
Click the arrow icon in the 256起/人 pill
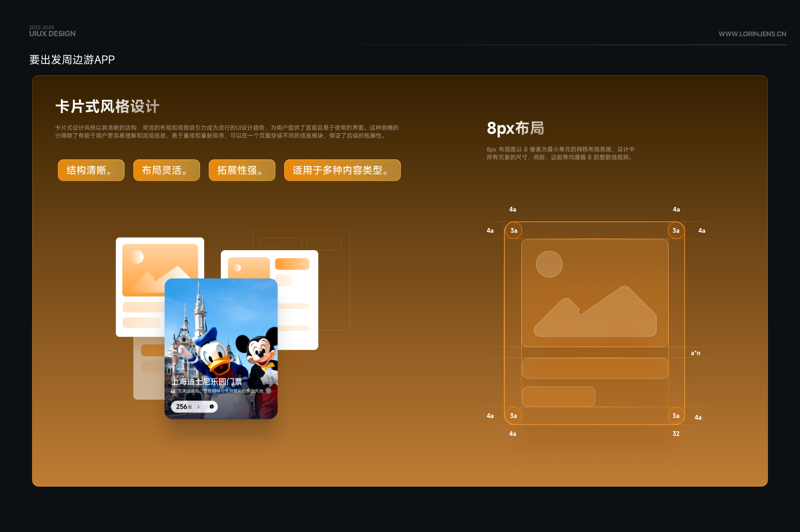click(212, 407)
